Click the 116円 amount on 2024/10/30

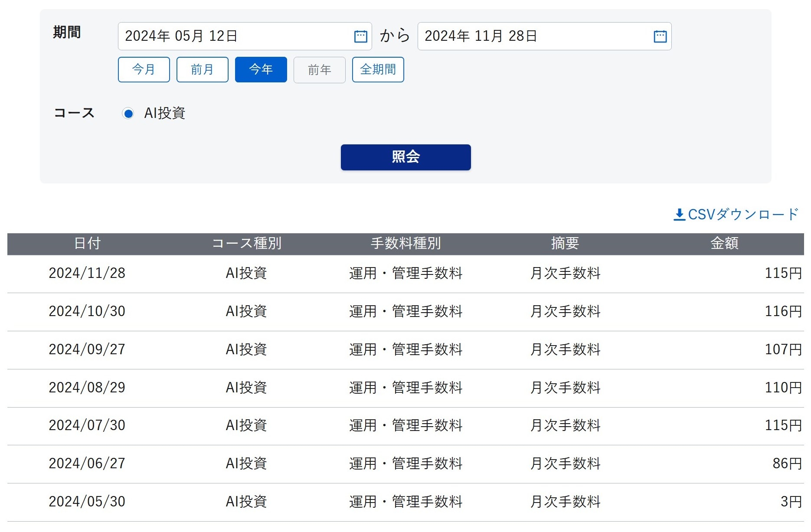coord(783,311)
